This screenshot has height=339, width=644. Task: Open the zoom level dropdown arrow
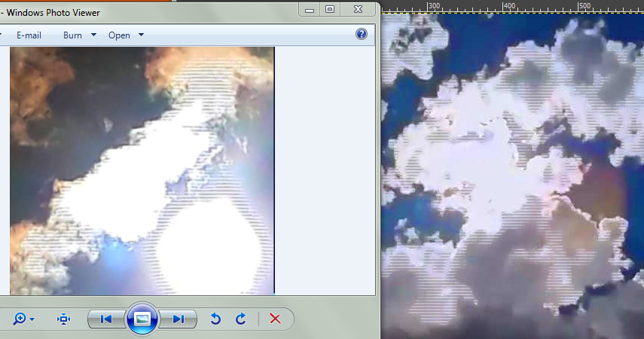(x=32, y=320)
